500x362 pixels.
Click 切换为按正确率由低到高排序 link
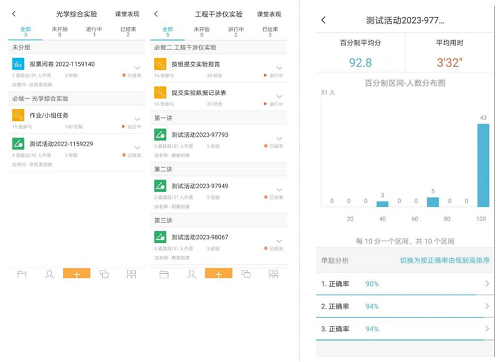coord(445,260)
